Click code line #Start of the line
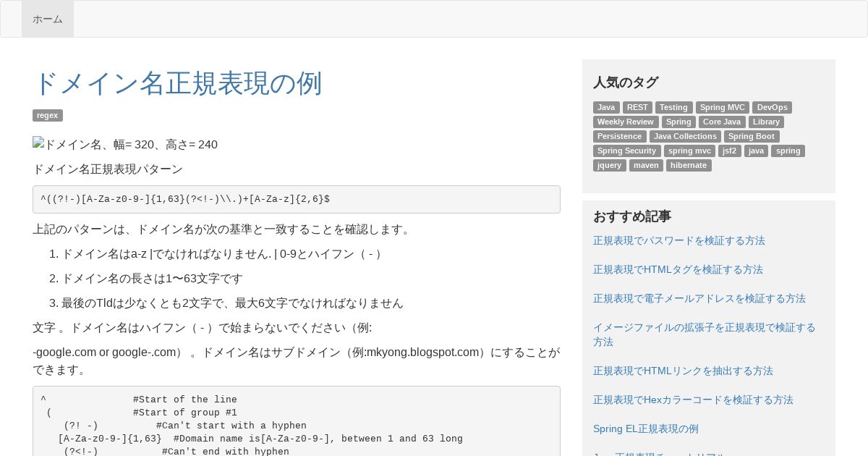This screenshot has height=456, width=868. [x=185, y=400]
